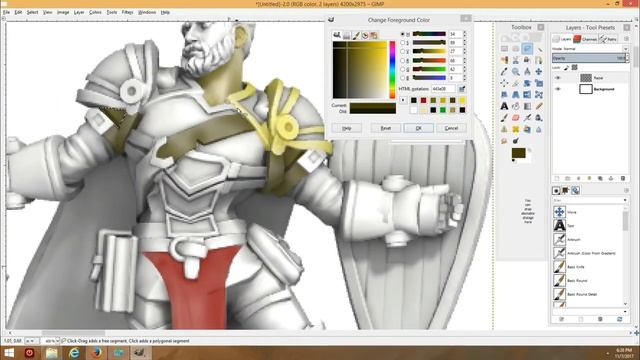Select the Free Select lasso tool
This screenshot has height=360, width=640.
coord(527,49)
